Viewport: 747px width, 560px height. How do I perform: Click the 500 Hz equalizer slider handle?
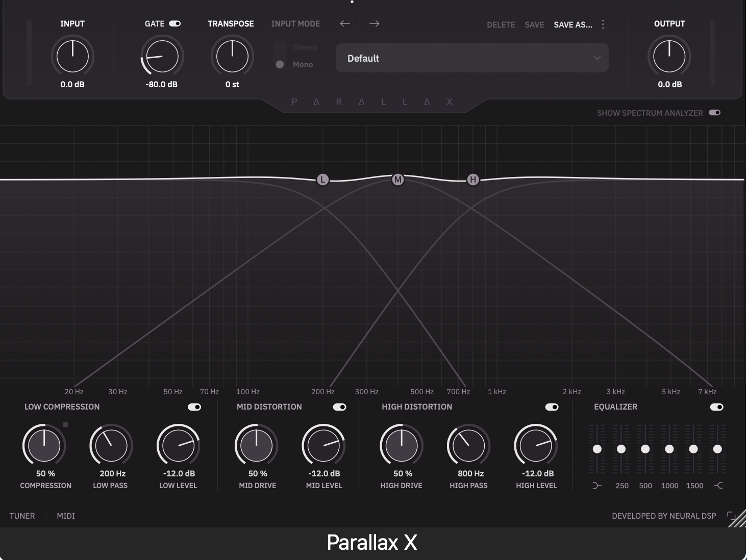tap(645, 449)
